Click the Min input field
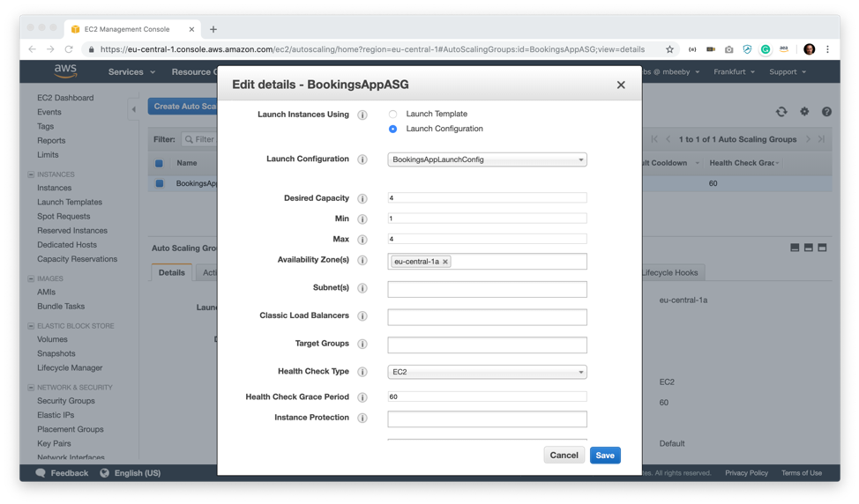 point(487,219)
